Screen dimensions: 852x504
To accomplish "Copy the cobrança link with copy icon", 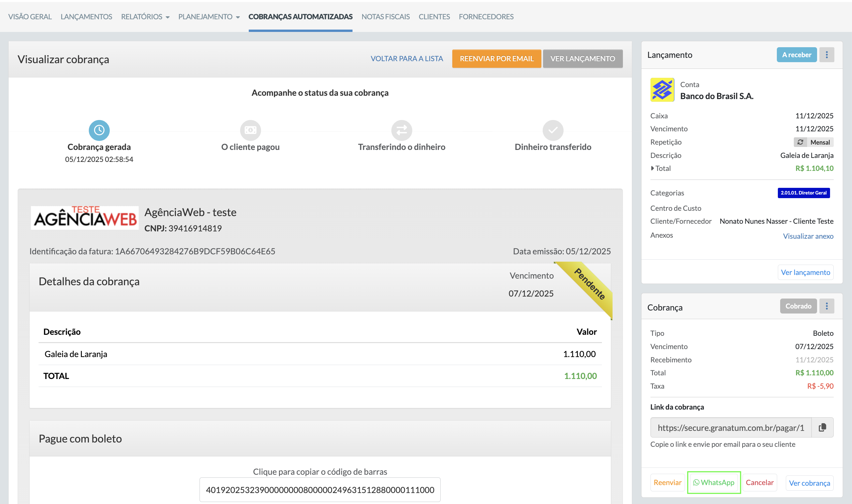I will click(x=822, y=427).
